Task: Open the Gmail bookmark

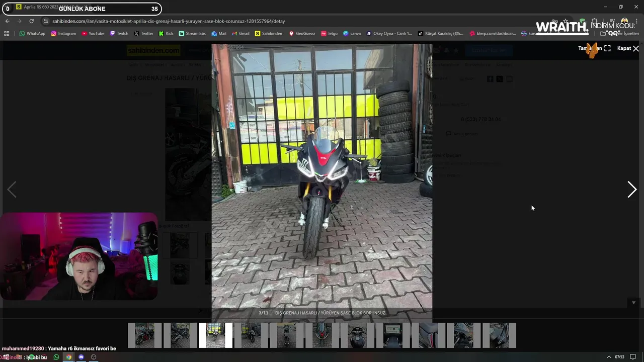Action: (240, 34)
